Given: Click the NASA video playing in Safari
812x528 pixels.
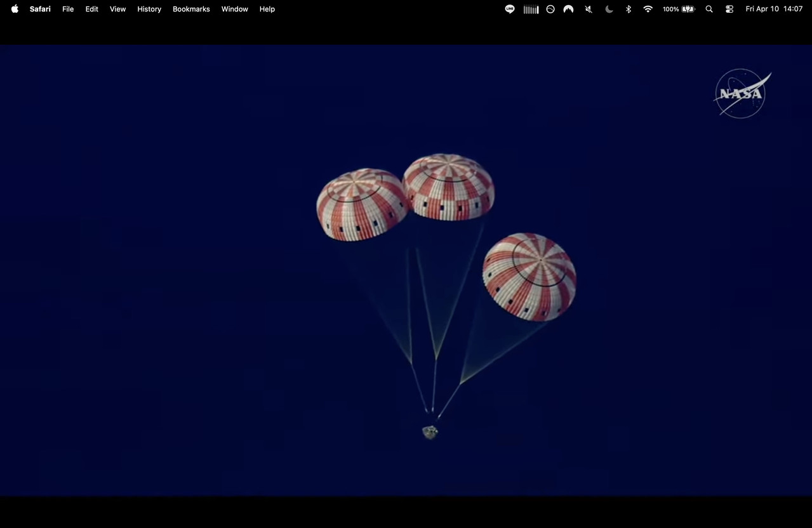Looking at the screenshot, I should [x=406, y=270].
